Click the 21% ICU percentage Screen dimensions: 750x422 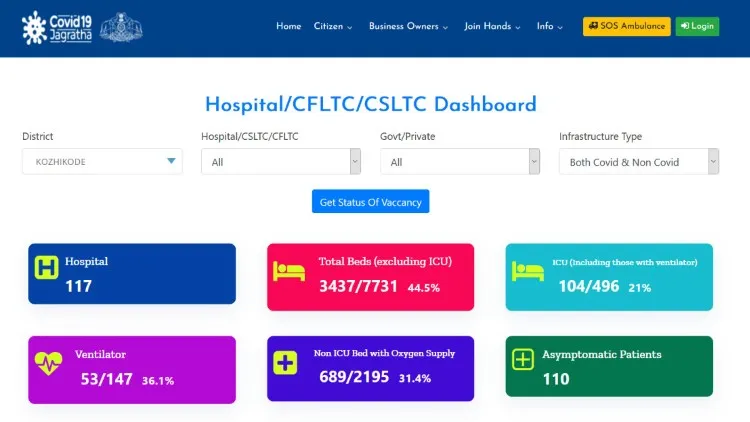[640, 288]
